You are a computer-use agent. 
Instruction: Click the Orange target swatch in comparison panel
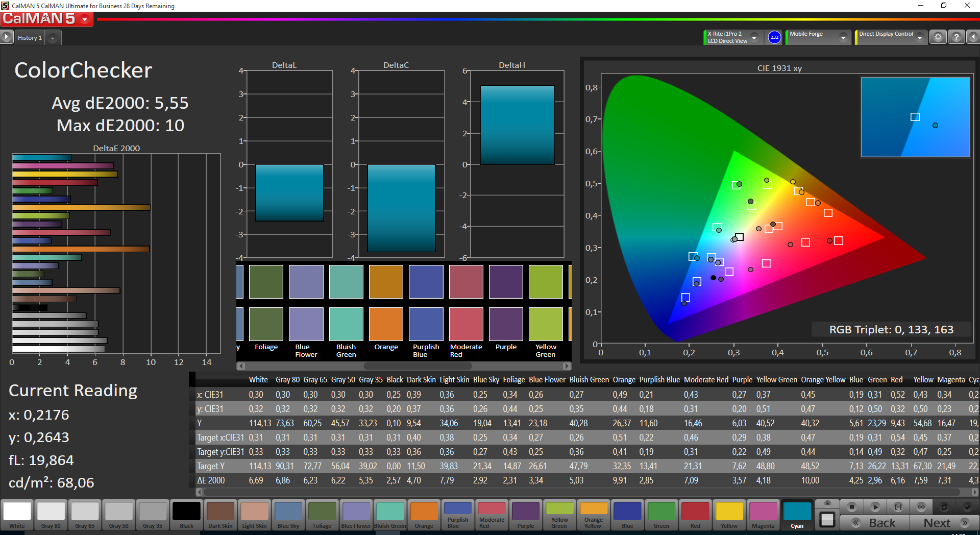tap(386, 324)
